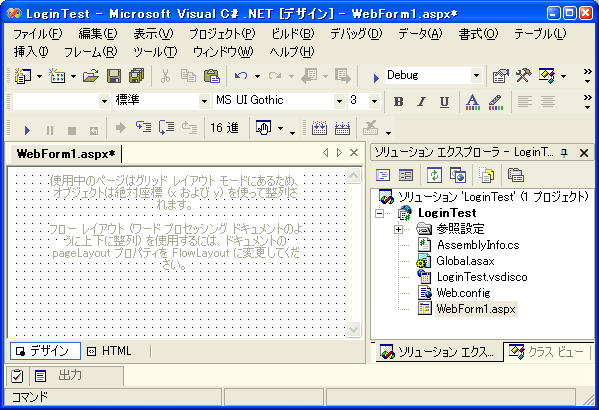Click the Cut scissors icon
599x410 pixels.
(165, 76)
